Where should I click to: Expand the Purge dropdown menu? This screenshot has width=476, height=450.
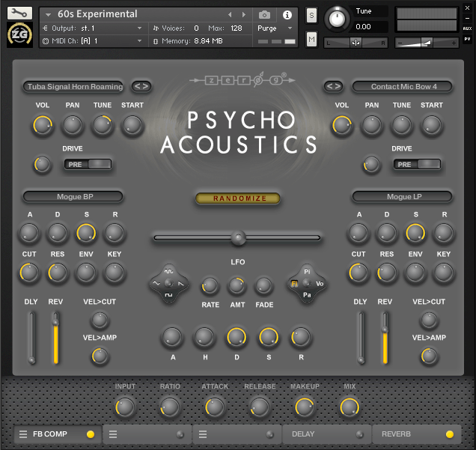pos(275,28)
